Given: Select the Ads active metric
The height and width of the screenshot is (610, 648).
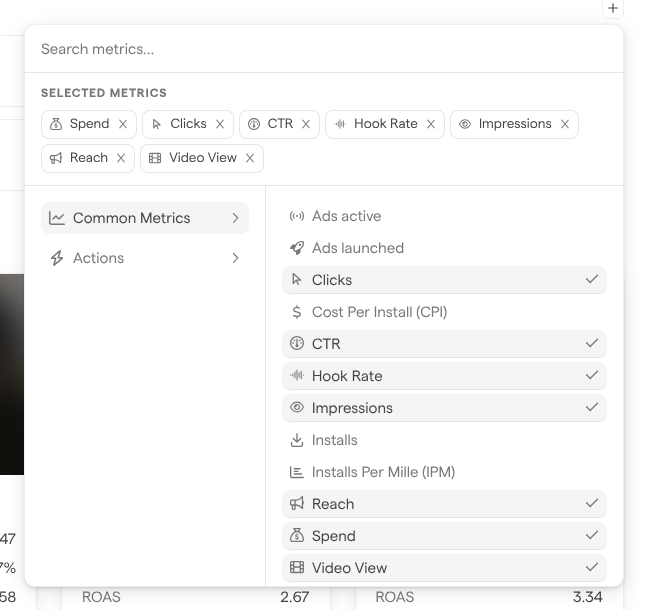Looking at the screenshot, I should [x=444, y=216].
